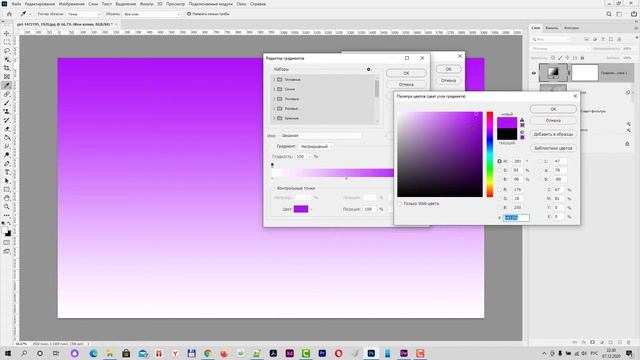This screenshot has width=640, height=360.
Task: Click the purple stop Color swatch in Gradient Editor
Action: [301, 209]
